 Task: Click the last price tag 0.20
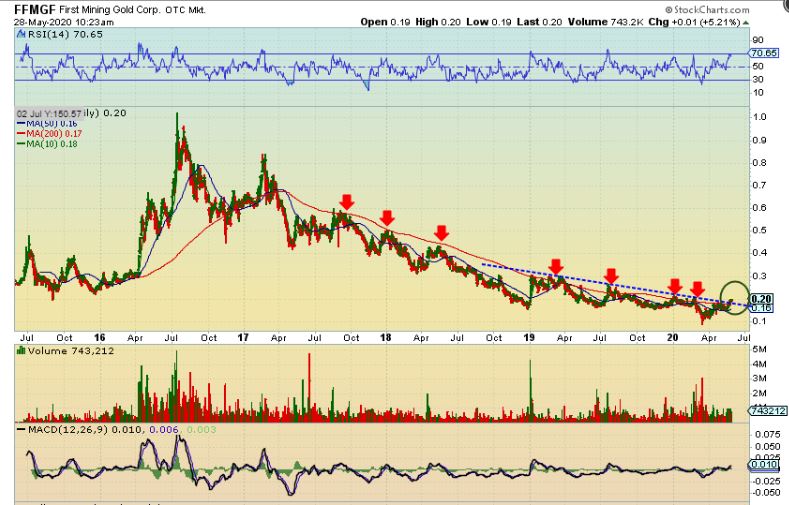761,299
